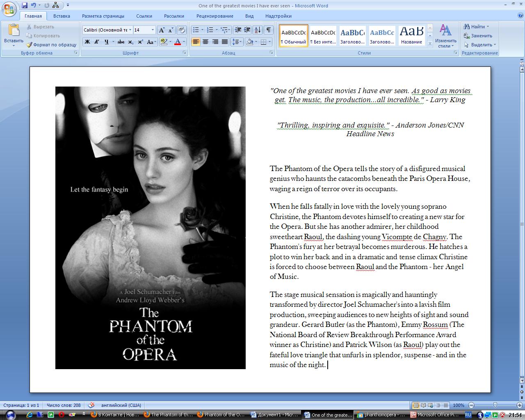Switch to the Разметка страницы tab

[x=103, y=16]
